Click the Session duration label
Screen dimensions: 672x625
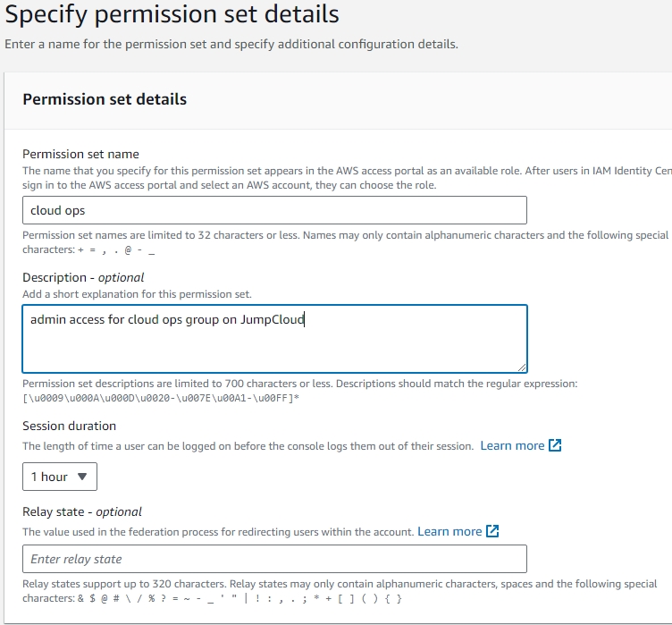(x=69, y=426)
